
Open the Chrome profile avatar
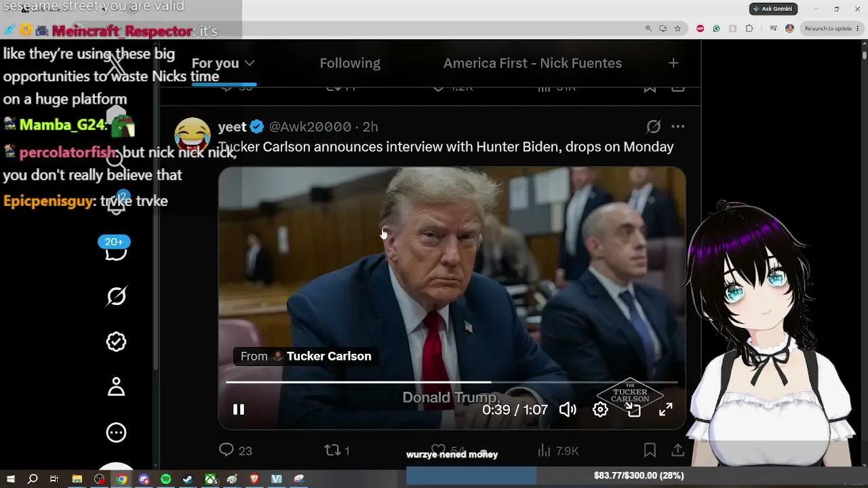click(x=789, y=28)
